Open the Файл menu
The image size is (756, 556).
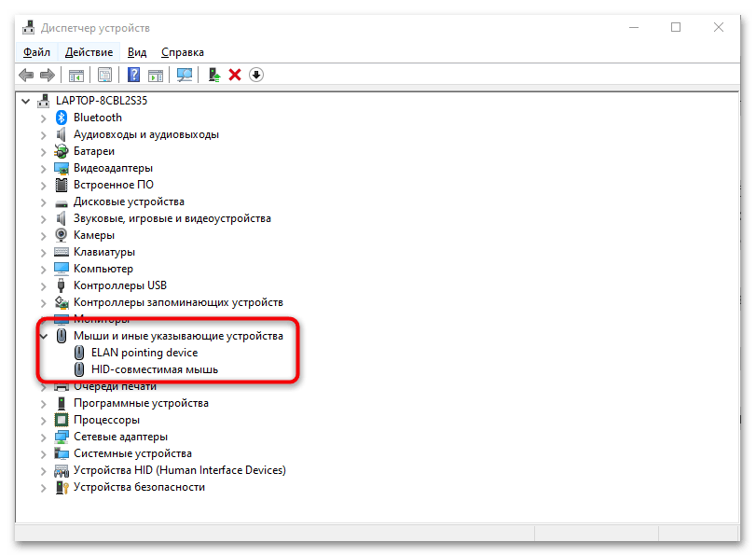coord(36,52)
